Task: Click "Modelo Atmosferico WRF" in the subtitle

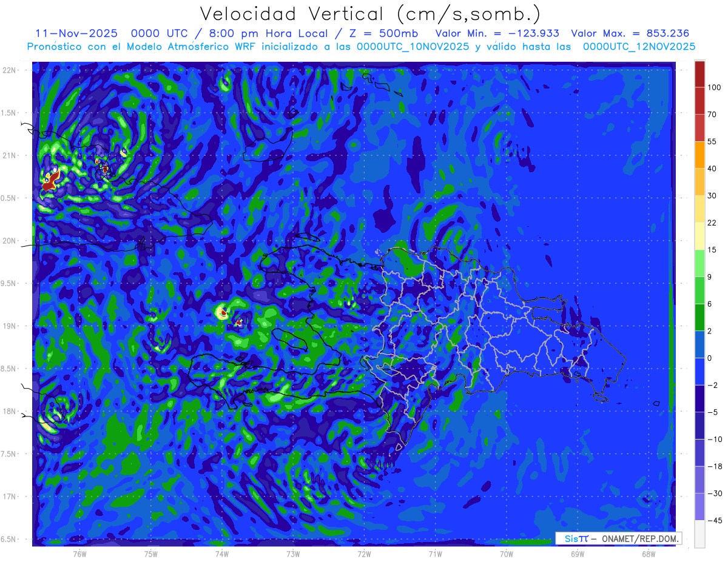Action: coord(198,47)
